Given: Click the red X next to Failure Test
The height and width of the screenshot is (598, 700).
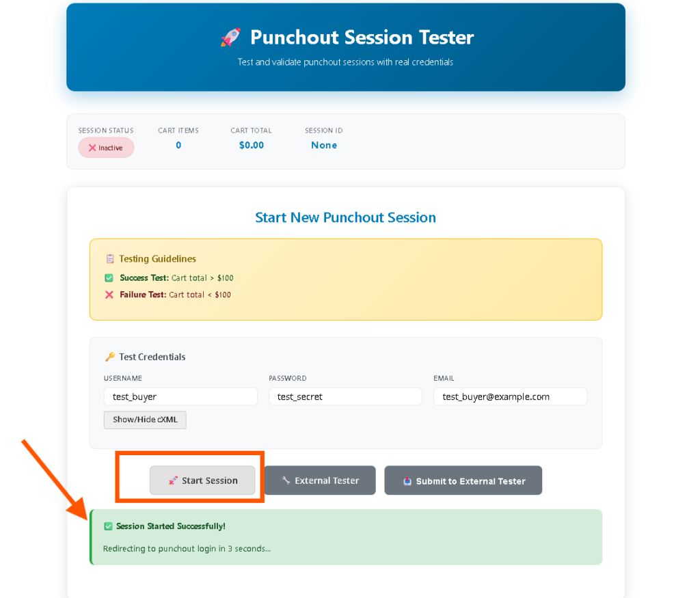Looking at the screenshot, I should tap(109, 295).
